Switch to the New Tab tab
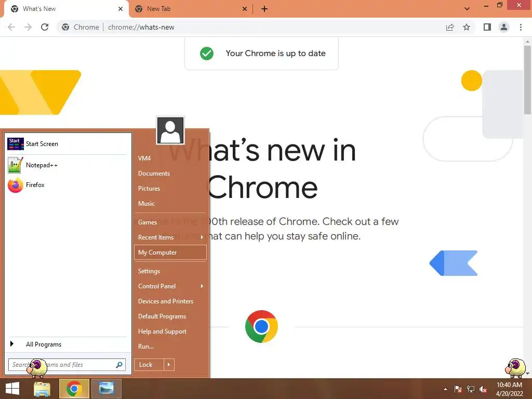Screen dimensions: 532x399 (x=191, y=9)
